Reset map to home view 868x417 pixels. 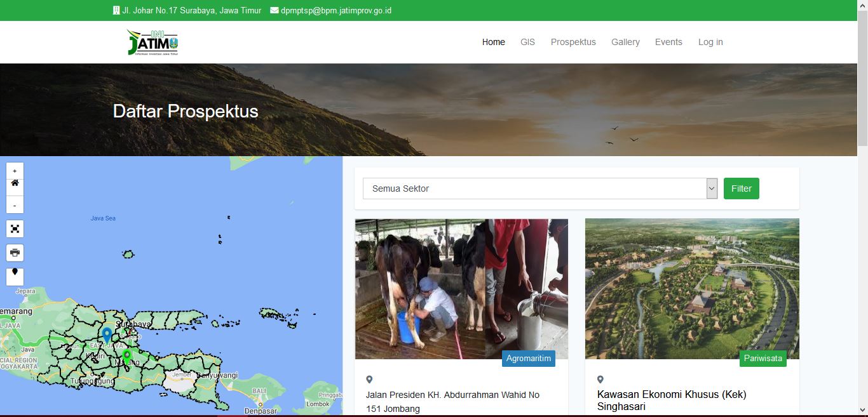coord(15,183)
